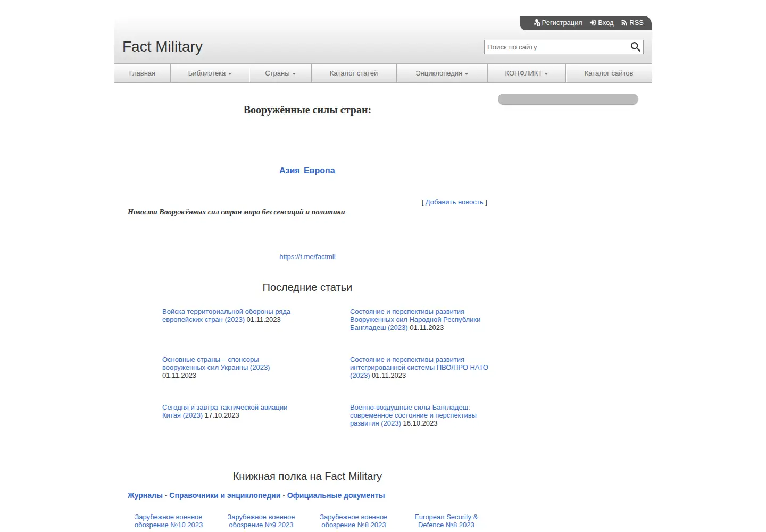Click the RSS feed icon

(624, 23)
